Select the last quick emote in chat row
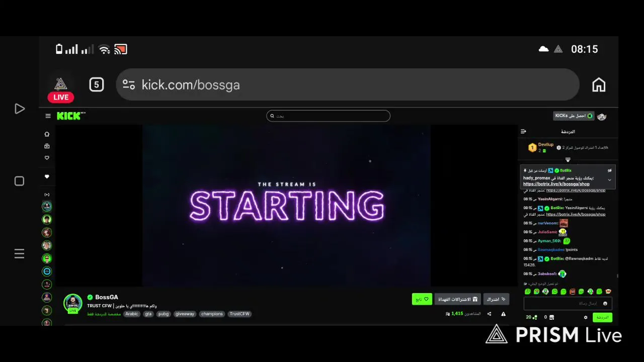This screenshot has height=362, width=644. [x=608, y=292]
